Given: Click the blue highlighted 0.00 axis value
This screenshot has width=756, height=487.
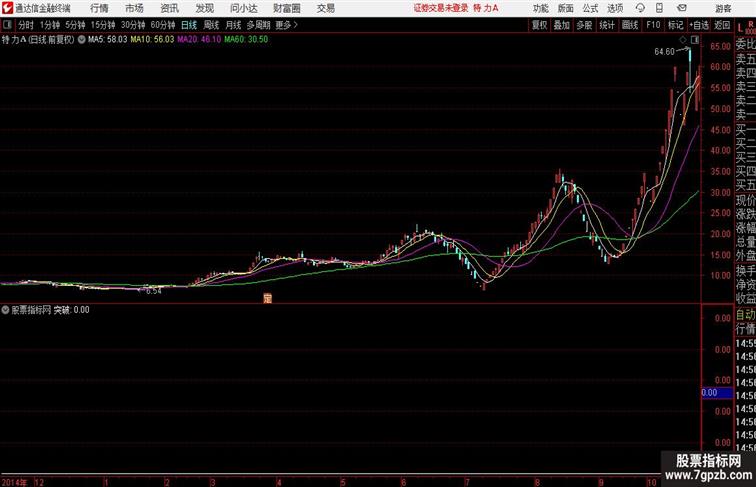Looking at the screenshot, I should point(717,393).
